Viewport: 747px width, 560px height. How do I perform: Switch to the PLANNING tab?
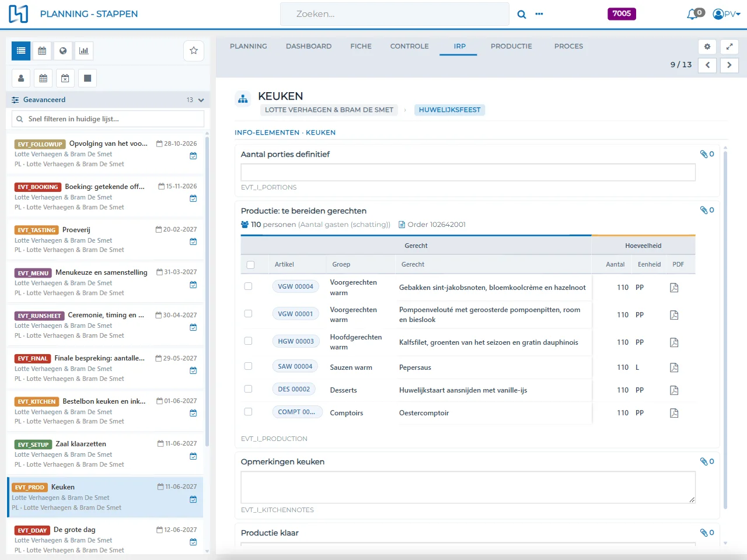pyautogui.click(x=249, y=46)
